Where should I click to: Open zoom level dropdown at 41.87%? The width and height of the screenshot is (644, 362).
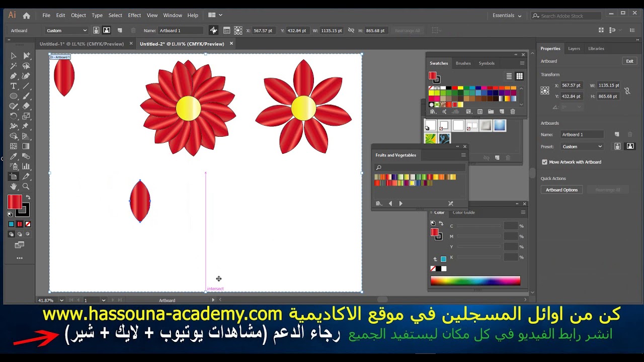(x=62, y=300)
